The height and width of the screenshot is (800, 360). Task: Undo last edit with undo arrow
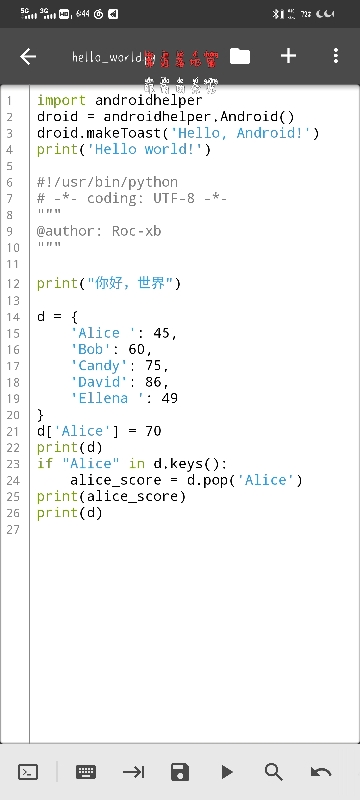(321, 772)
